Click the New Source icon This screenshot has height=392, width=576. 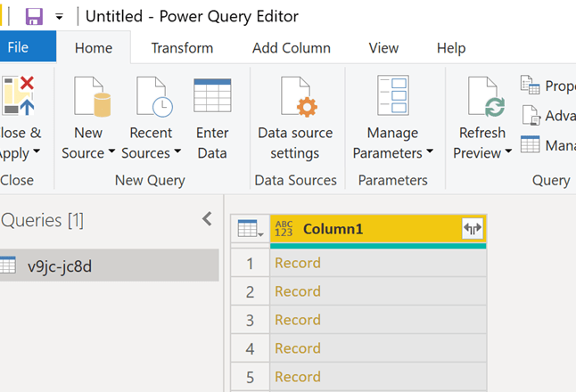pos(88,96)
